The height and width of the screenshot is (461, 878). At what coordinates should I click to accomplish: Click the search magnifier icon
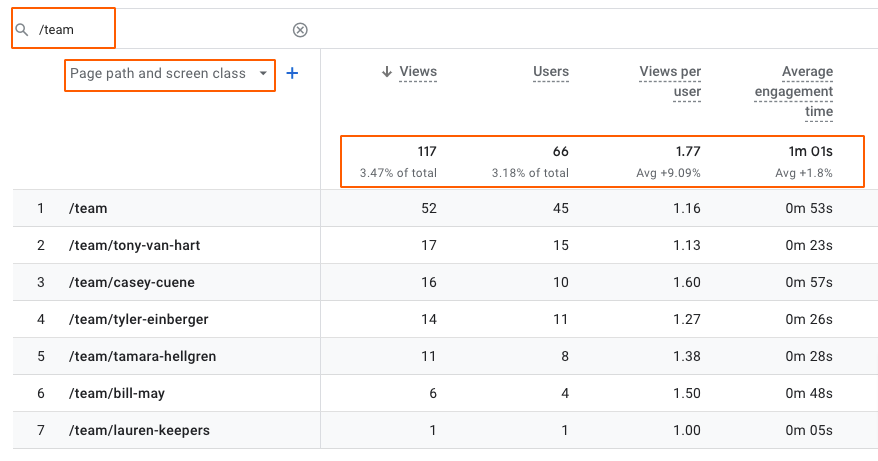point(21,30)
